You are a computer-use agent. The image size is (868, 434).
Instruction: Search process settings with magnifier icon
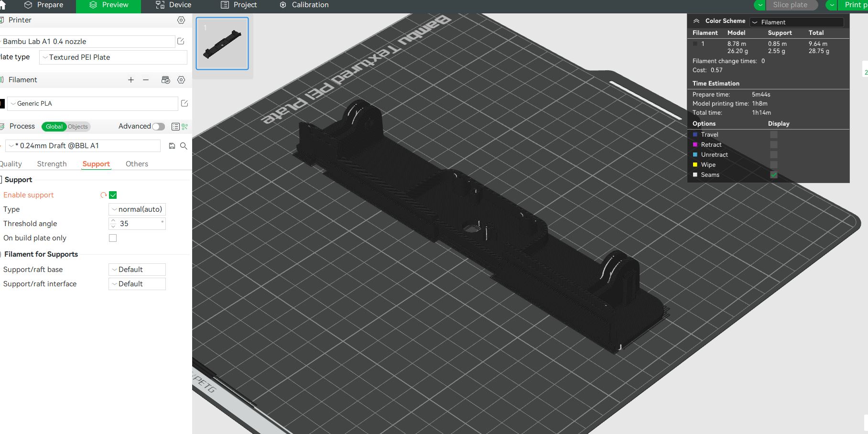(184, 146)
